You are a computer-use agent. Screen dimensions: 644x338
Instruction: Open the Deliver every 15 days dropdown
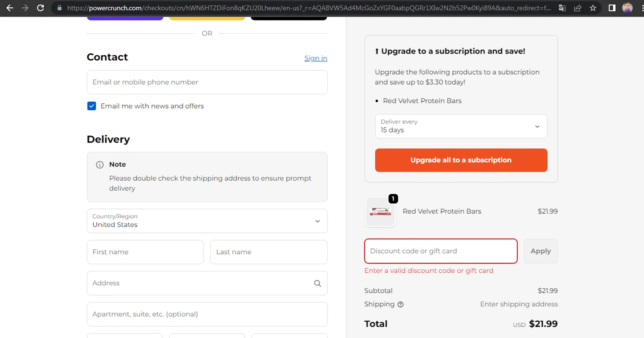coord(461,126)
